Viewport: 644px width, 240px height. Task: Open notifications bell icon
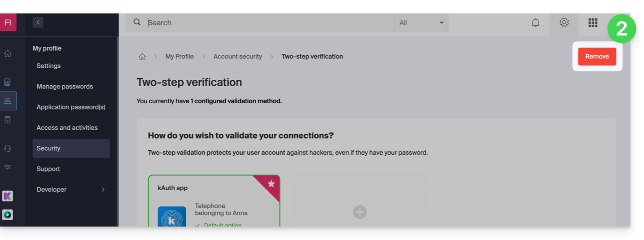(x=535, y=22)
